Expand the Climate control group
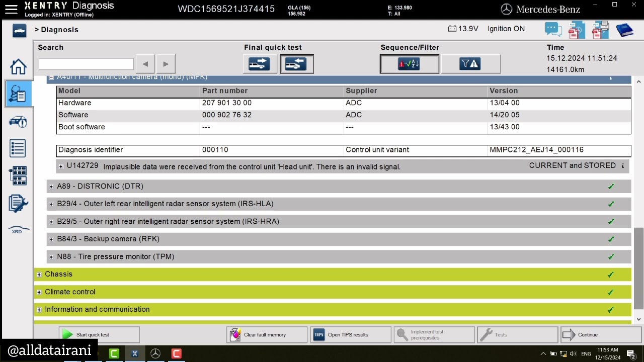The image size is (644, 362). [39, 292]
